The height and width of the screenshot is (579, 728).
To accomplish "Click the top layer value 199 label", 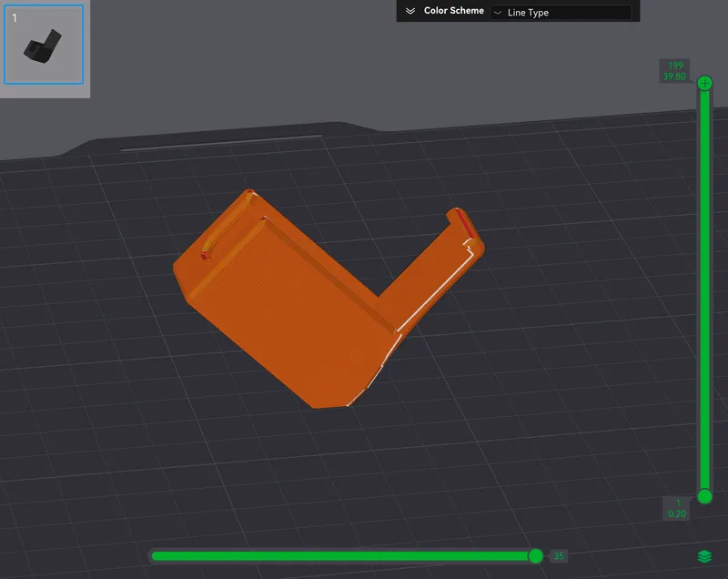I will (x=675, y=66).
